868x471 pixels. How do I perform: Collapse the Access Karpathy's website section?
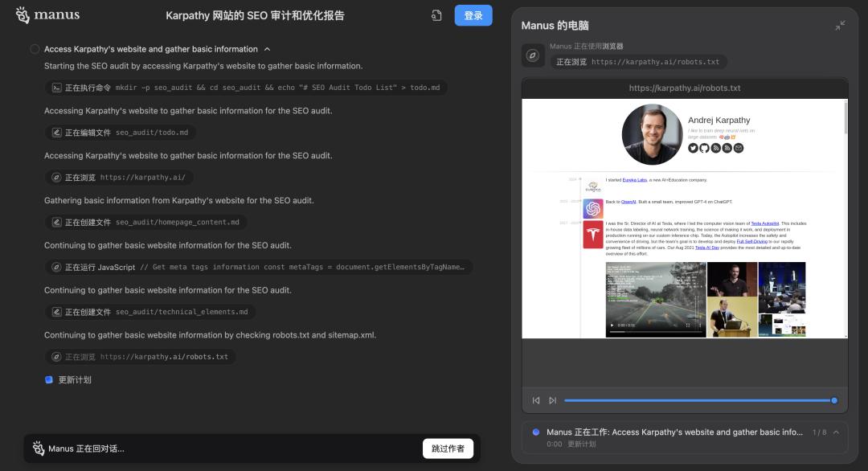tap(268, 49)
